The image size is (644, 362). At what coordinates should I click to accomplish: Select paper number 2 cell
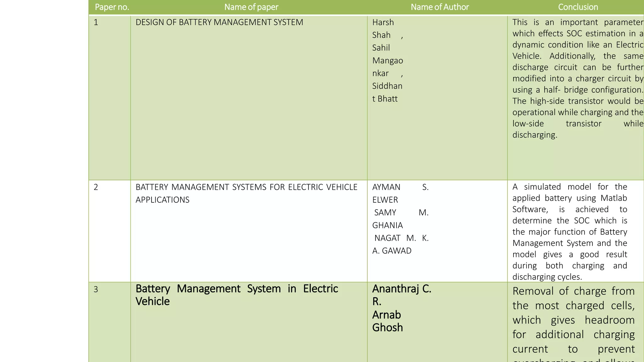click(96, 187)
